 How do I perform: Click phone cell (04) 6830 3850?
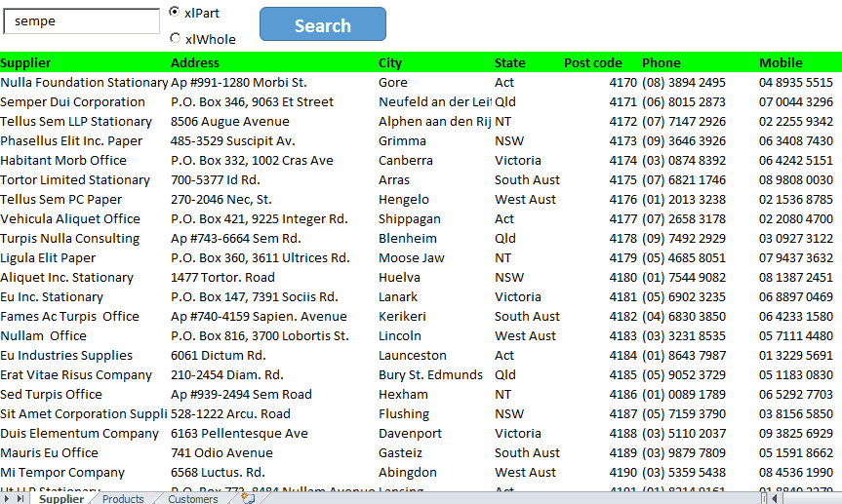[x=684, y=316]
